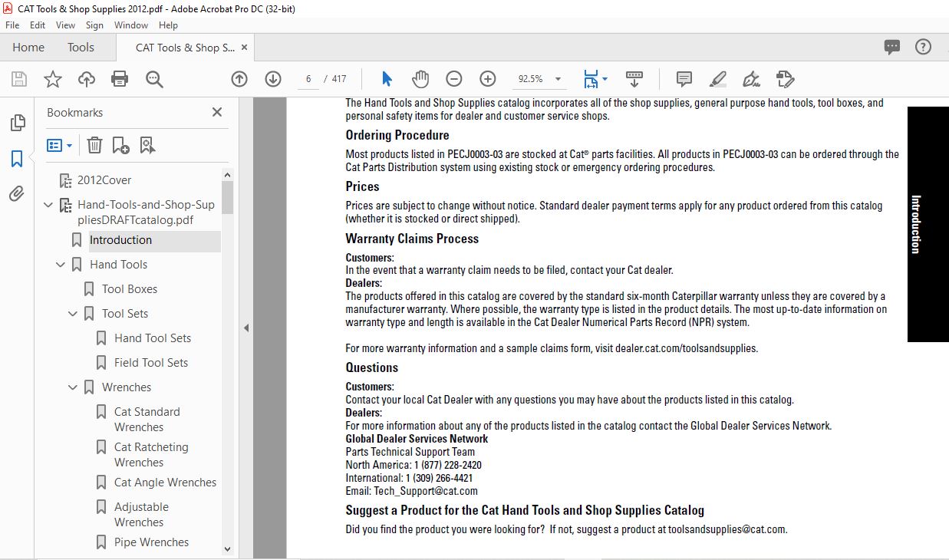The width and height of the screenshot is (949, 560).
Task: Open the Help menu
Action: tap(168, 25)
